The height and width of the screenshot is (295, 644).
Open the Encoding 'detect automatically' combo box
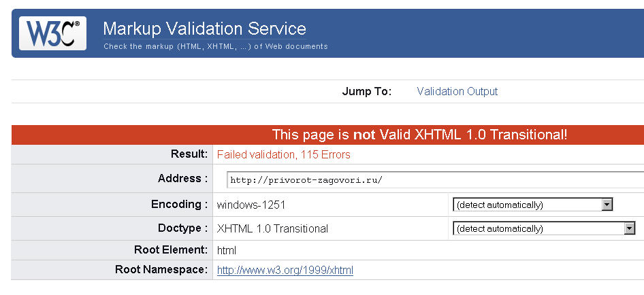click(x=533, y=205)
